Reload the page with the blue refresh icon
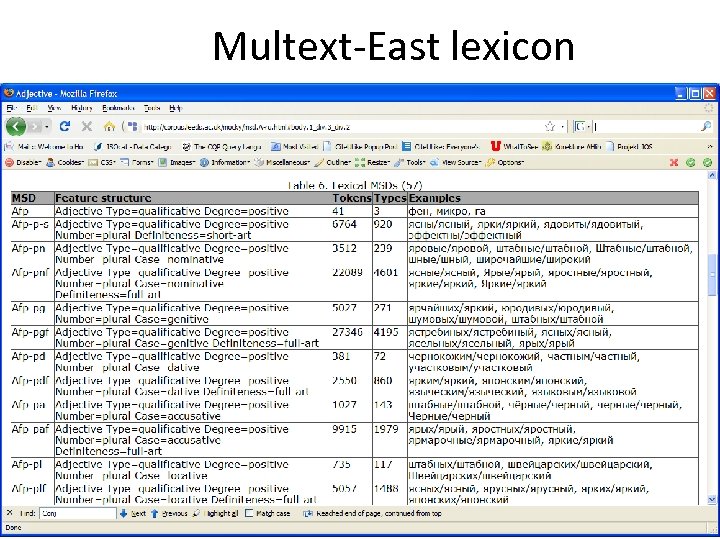 65,126
